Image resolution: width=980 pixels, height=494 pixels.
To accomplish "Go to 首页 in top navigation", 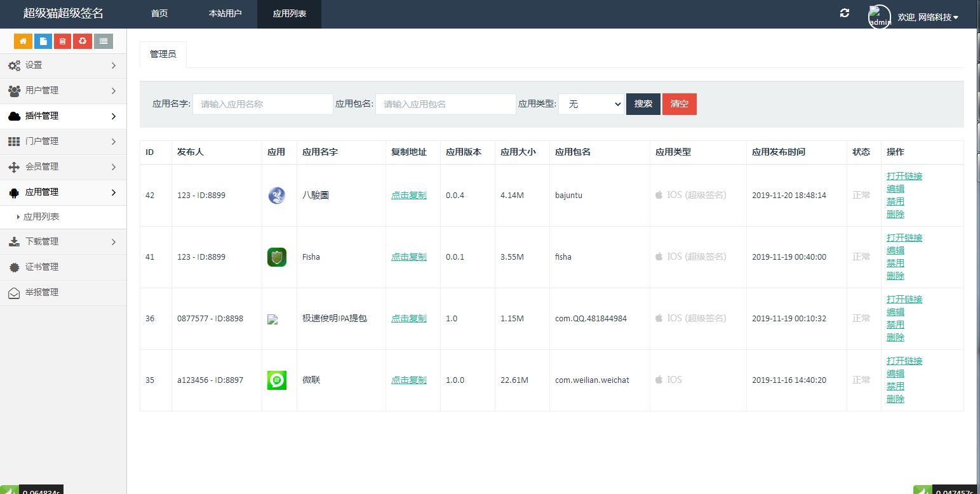I will click(x=159, y=14).
